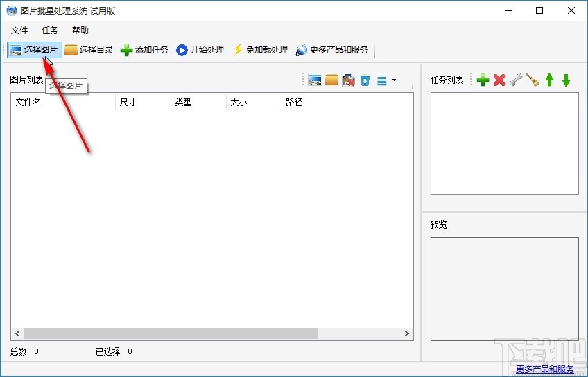Image resolution: width=588 pixels, height=377 pixels.
Task: Sort by the 大小 column header
Action: (x=254, y=102)
